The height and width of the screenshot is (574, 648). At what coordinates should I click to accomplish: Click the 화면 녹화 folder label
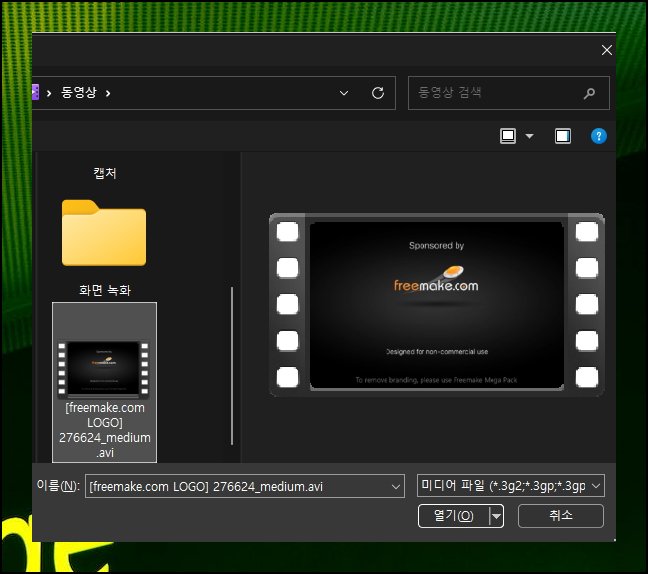(x=105, y=290)
